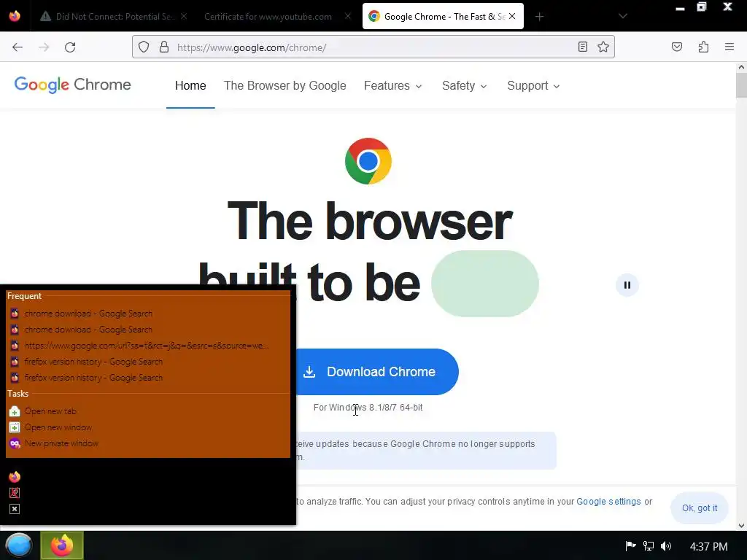Open the list all tabs chevron
The image size is (747, 560).
(623, 16)
